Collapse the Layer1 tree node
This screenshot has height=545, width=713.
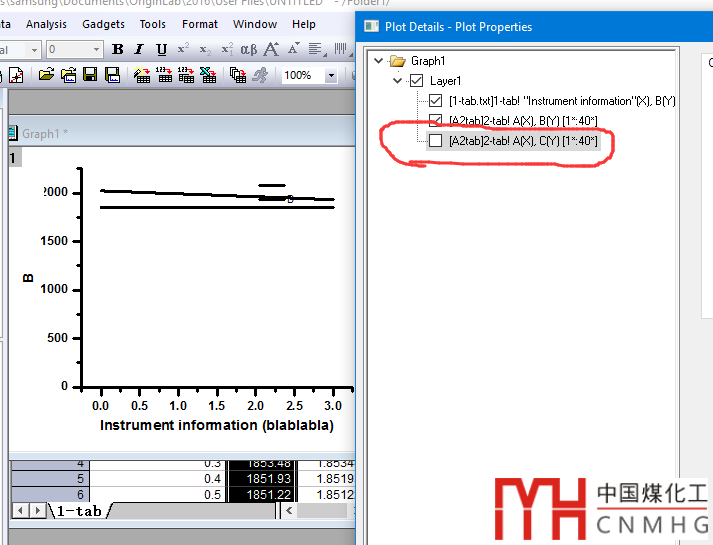point(399,81)
